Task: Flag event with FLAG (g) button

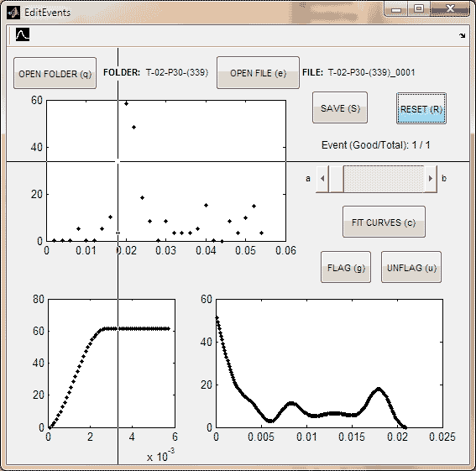Action: 346,267
